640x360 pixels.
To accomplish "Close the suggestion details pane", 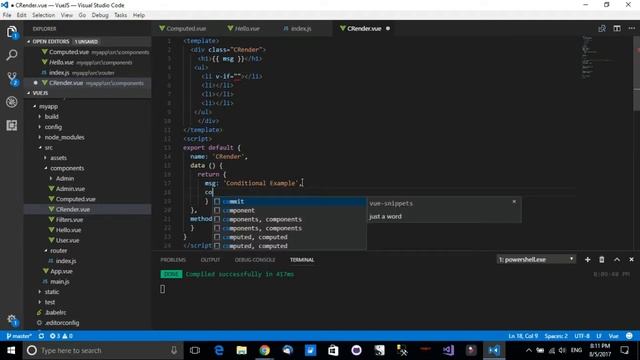I will click(514, 202).
